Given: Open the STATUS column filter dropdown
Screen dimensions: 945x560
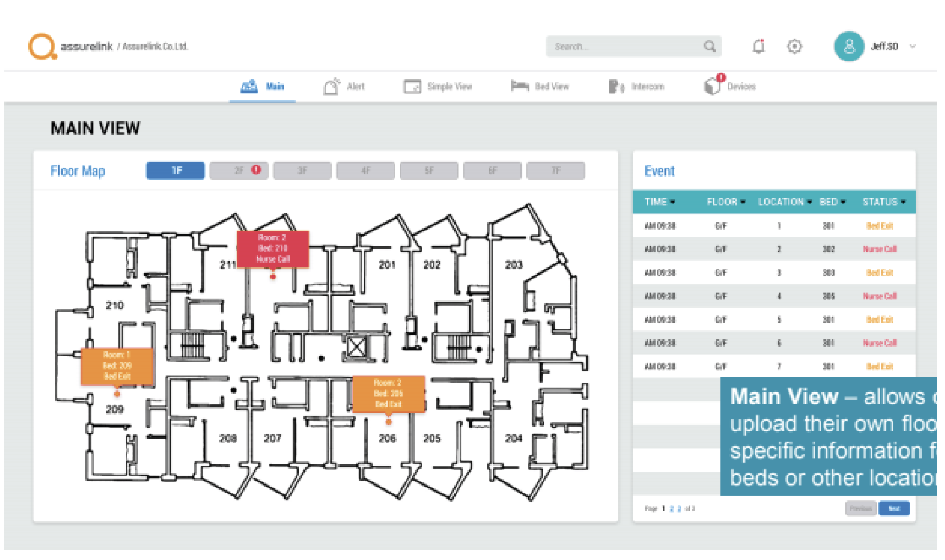Looking at the screenshot, I should (903, 202).
